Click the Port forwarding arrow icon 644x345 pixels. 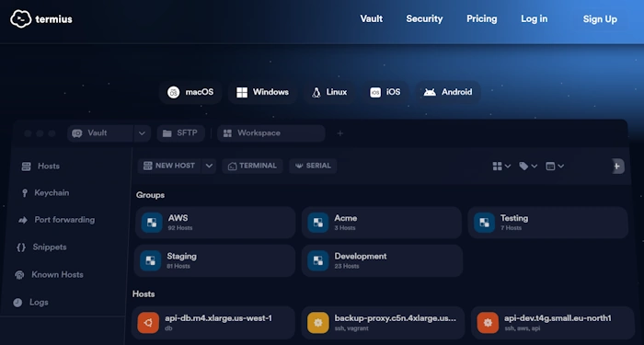tap(23, 220)
